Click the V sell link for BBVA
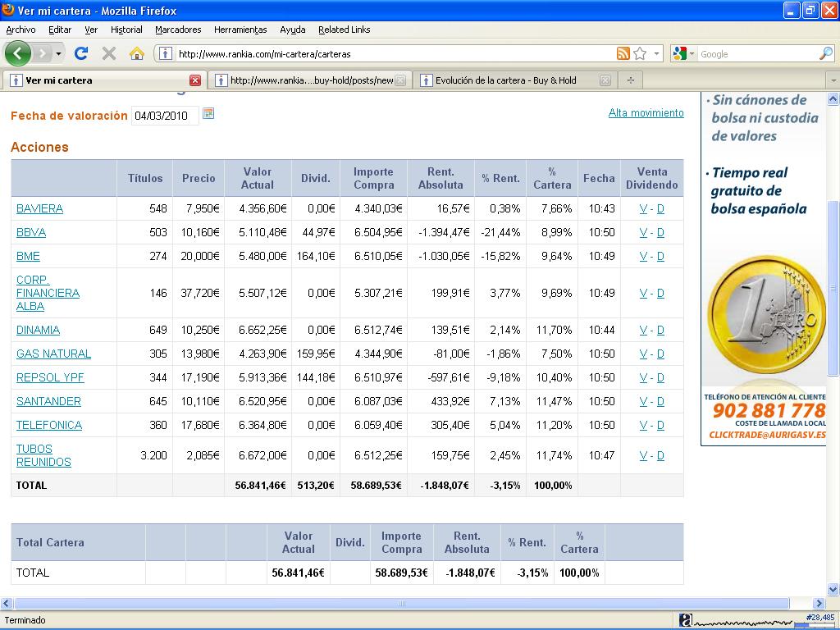 [x=643, y=232]
